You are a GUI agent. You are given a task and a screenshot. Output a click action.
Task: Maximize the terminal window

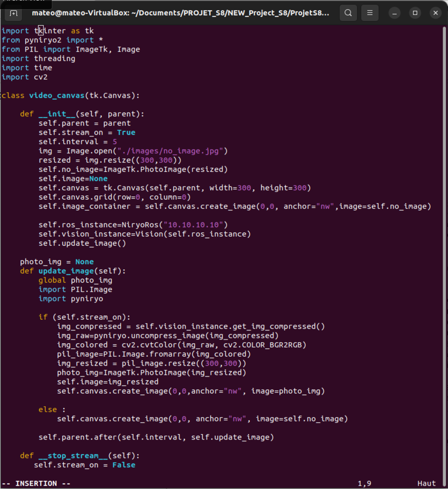point(415,13)
